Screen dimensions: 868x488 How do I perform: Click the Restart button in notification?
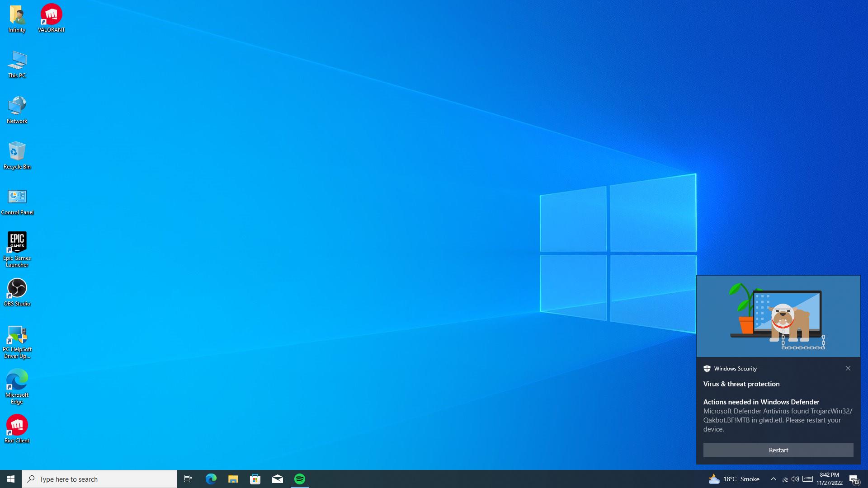coord(778,450)
